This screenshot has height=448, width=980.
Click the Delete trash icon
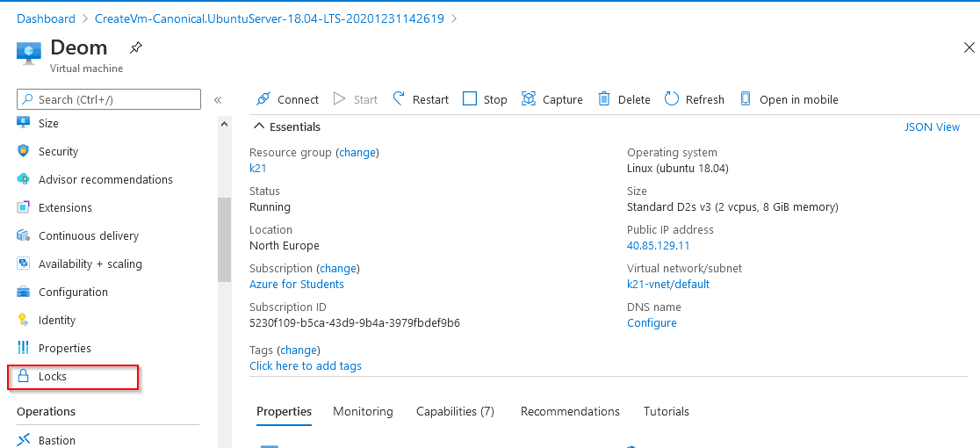pos(604,98)
